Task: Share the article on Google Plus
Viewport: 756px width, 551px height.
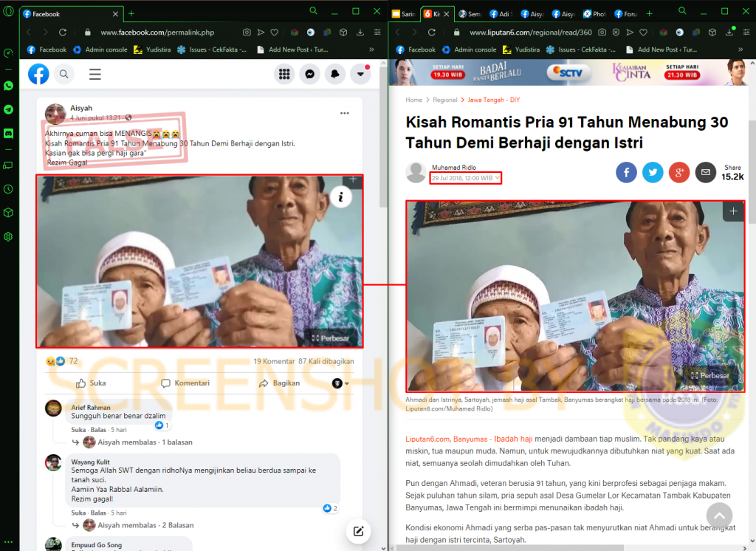Action: pos(679,172)
